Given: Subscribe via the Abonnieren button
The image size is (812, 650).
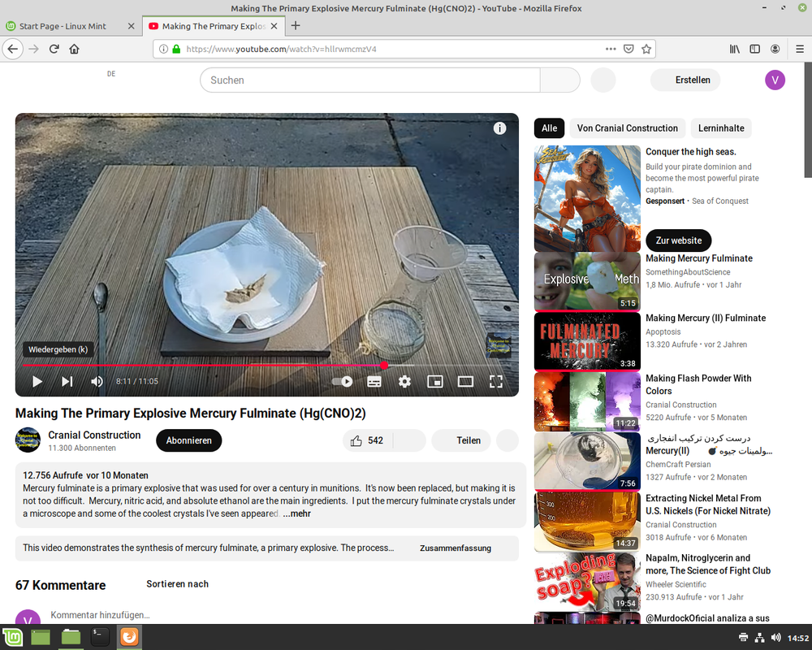Looking at the screenshot, I should click(188, 440).
